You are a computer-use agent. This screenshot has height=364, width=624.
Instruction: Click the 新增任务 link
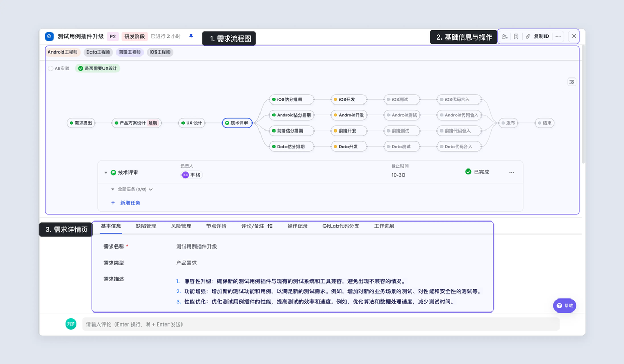pyautogui.click(x=130, y=203)
